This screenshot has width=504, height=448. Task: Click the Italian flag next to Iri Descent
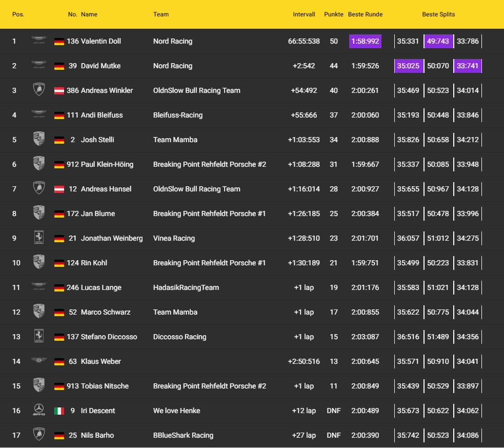tap(59, 411)
